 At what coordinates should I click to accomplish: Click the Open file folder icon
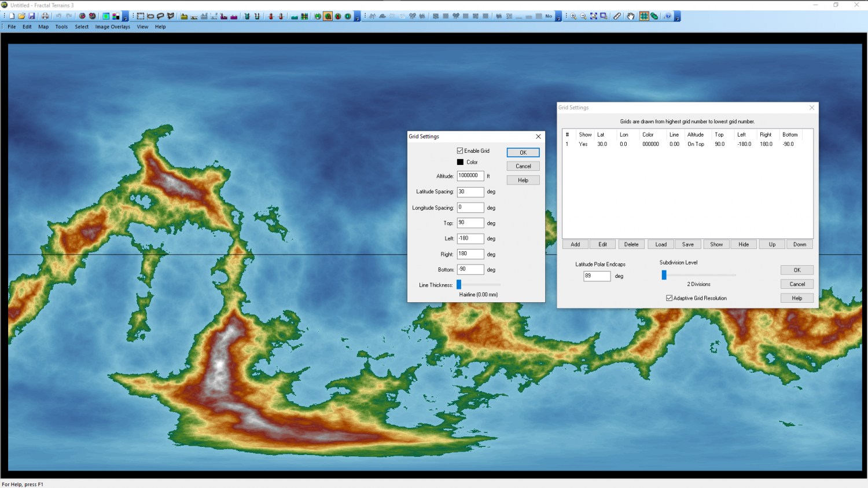pos(21,16)
